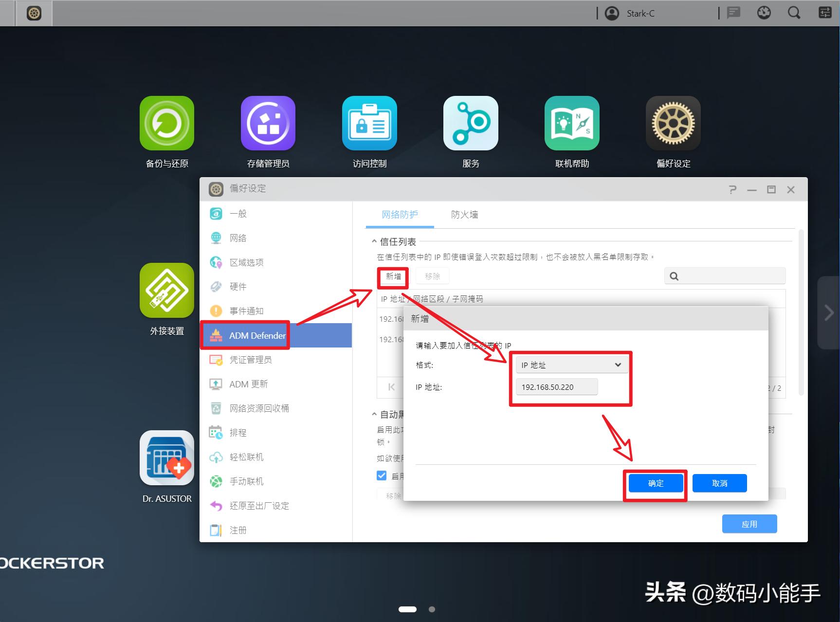Launch the Dr. ASUSTOR desktop app
This screenshot has width=840, height=622.
(x=167, y=458)
